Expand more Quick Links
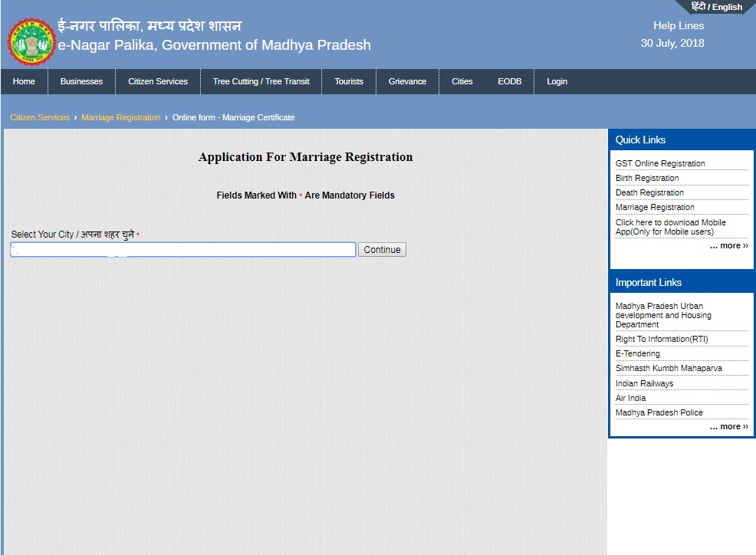This screenshot has height=555, width=756. 728,245
